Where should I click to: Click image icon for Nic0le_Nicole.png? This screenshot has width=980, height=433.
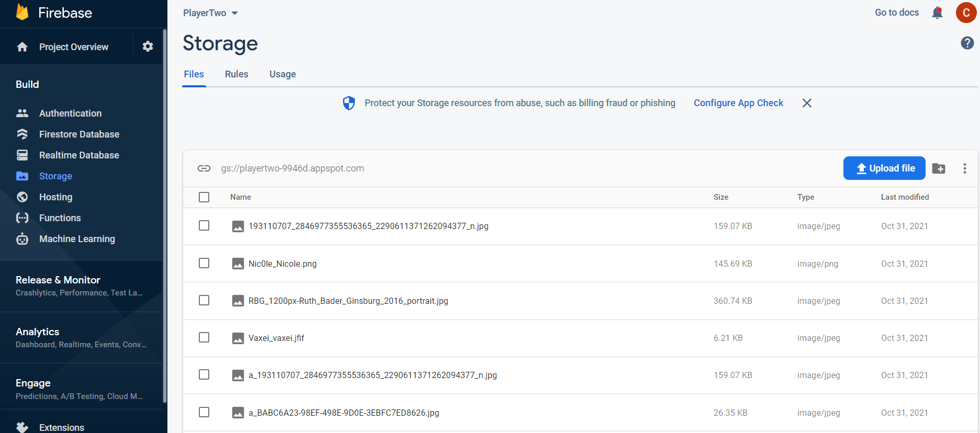click(238, 264)
